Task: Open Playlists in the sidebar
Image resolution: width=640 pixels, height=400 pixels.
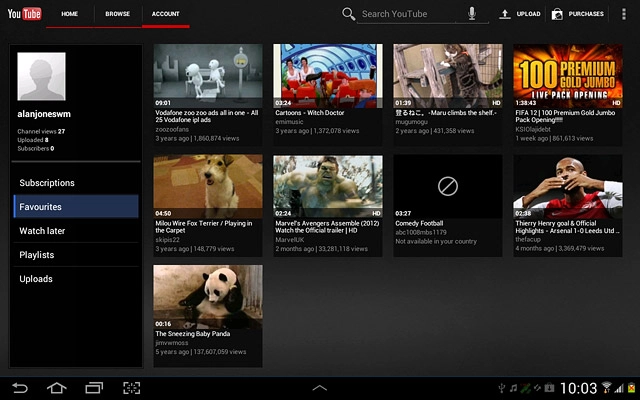Action: click(x=37, y=255)
